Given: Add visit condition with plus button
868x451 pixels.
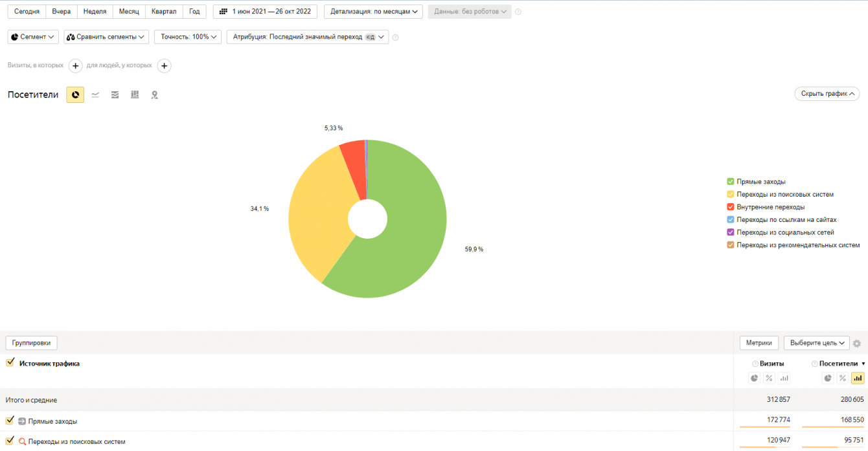Looking at the screenshot, I should point(75,66).
